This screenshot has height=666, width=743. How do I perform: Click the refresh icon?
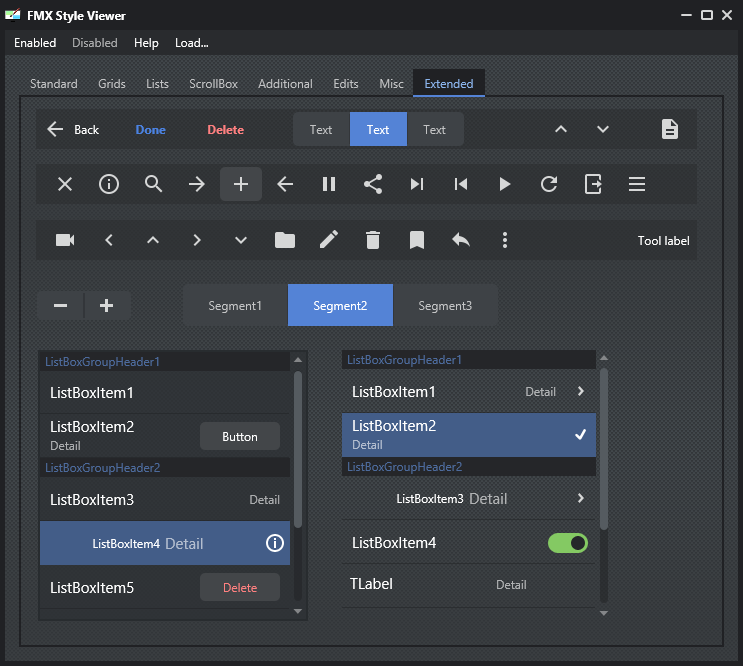click(x=549, y=184)
